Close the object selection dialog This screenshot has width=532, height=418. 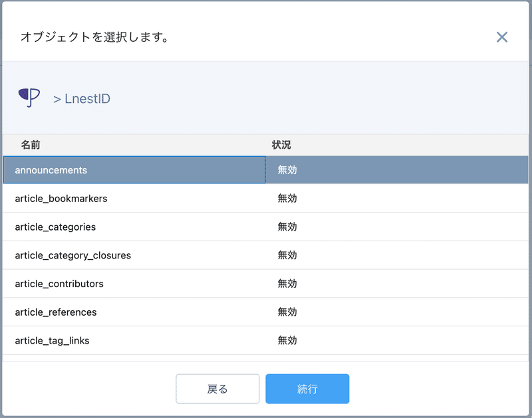502,37
